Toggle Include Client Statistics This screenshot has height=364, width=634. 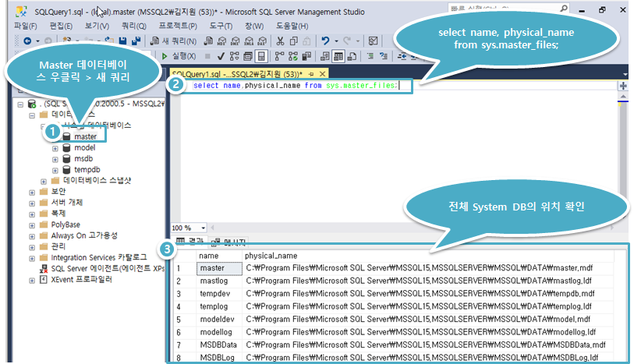(307, 56)
